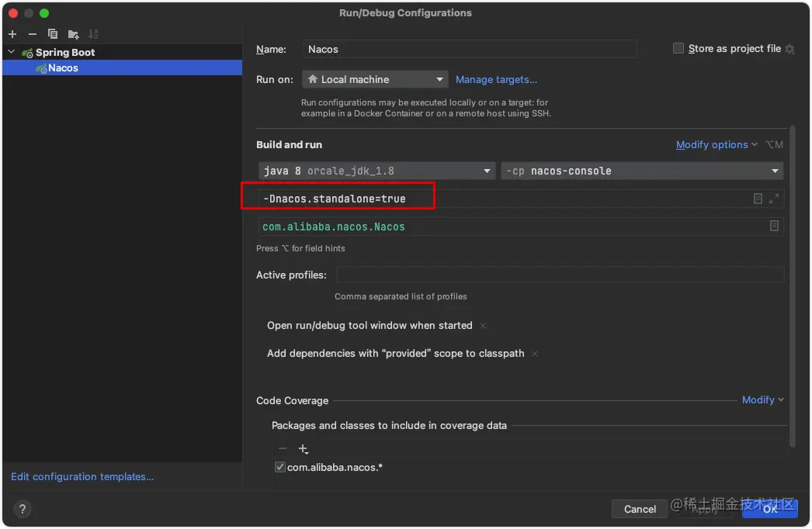812x529 pixels.
Task: Collapse the Spring Boot tree node
Action: (12, 52)
